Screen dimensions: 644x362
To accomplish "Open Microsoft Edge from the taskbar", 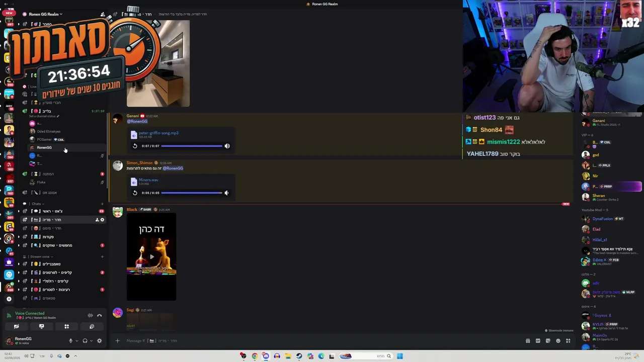I will (321, 356).
